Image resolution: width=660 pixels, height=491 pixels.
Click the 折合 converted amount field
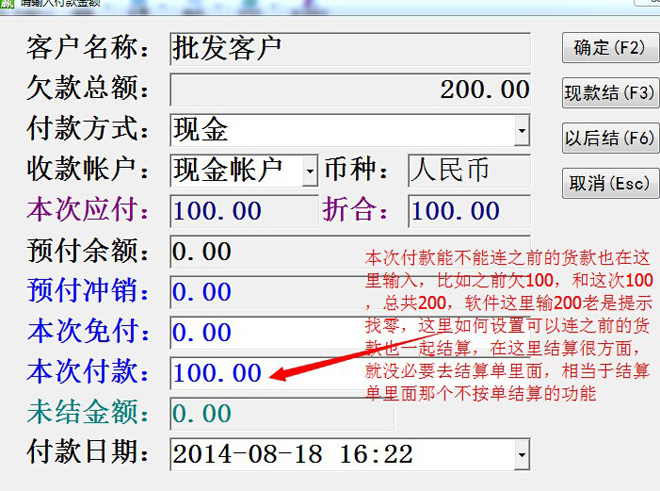468,211
